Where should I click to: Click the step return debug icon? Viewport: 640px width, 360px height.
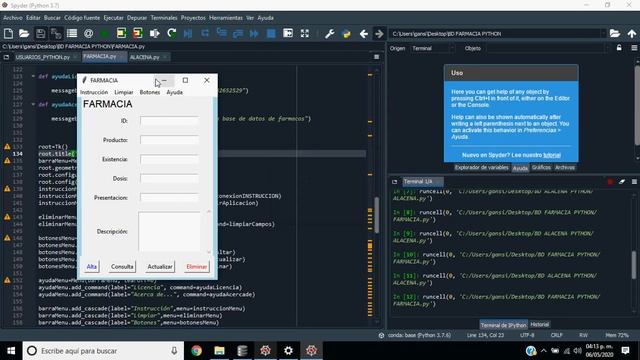tap(238, 33)
